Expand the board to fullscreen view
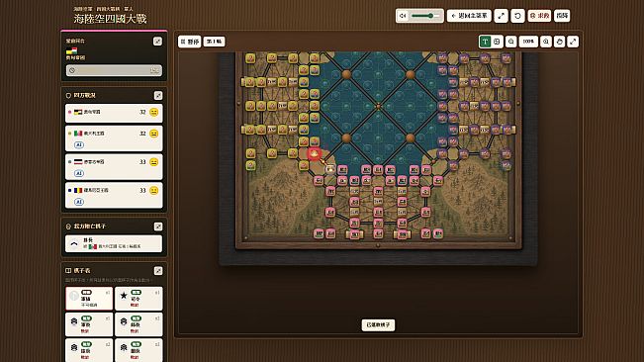Viewport: 644px width, 362px height. (573, 42)
